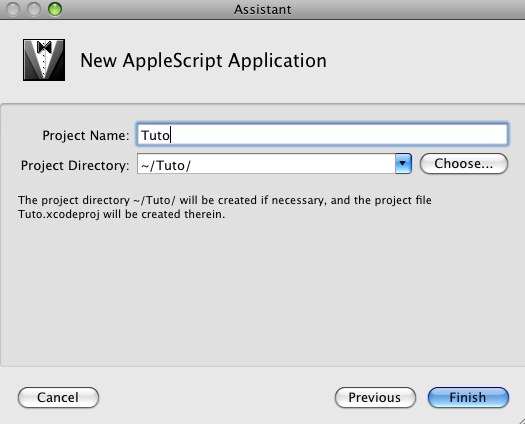Go back with the Previous button
The image size is (525, 424).
click(x=375, y=398)
